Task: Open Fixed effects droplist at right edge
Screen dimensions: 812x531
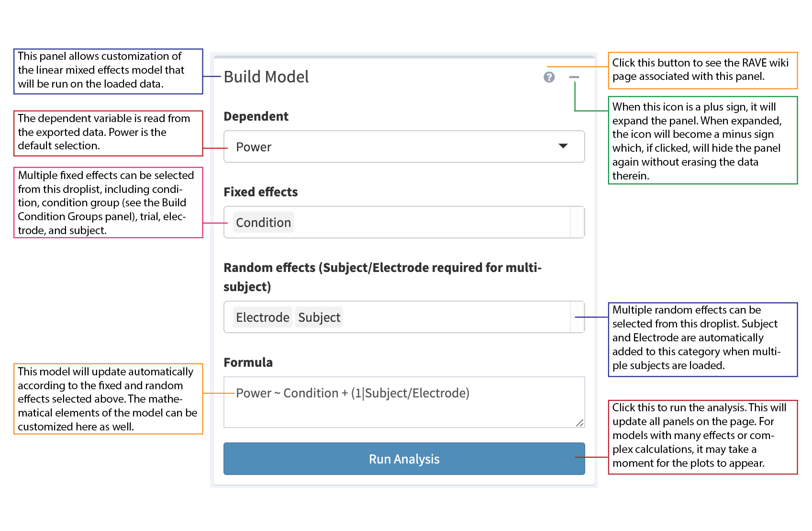Action: pyautogui.click(x=578, y=223)
